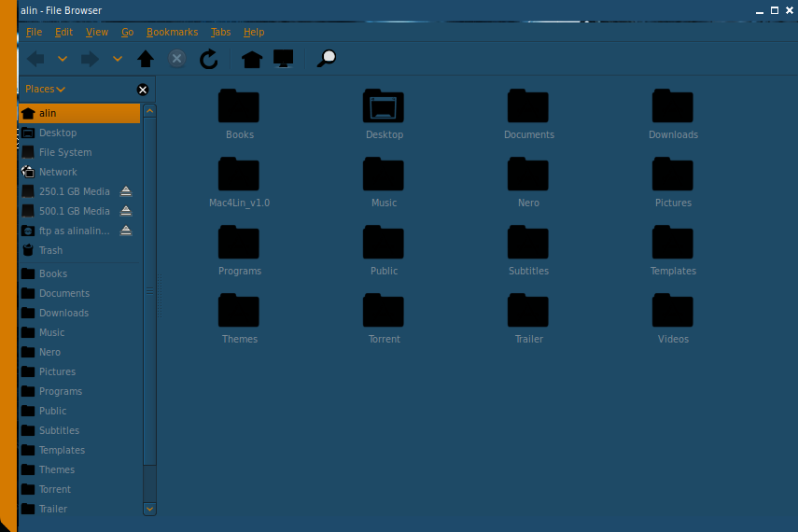Screen dimensions: 798x532
Task: Open Downloads bookmark in sidebar
Action: pyautogui.click(x=79, y=313)
